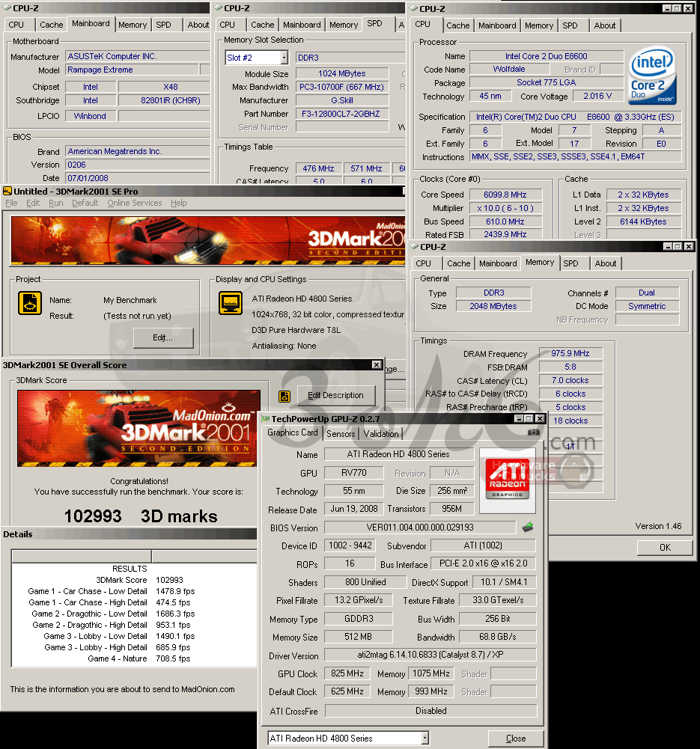Click the Close button in GPU-Z
700x749 pixels.
pyautogui.click(x=516, y=739)
